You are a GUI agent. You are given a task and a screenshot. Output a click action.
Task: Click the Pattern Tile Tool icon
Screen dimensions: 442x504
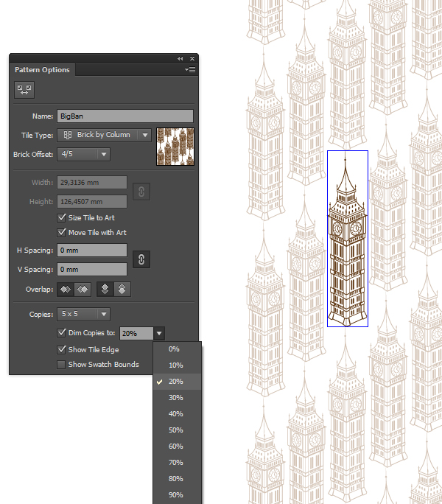coord(24,90)
